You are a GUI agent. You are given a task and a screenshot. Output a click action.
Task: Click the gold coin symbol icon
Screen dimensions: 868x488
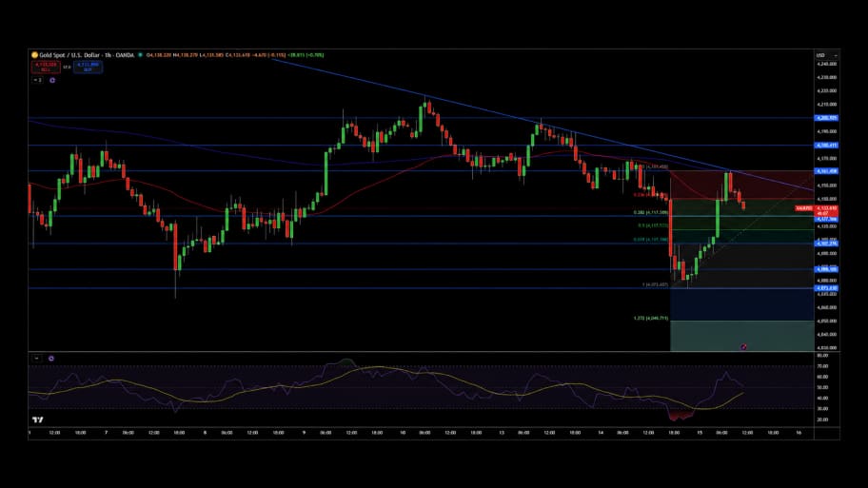tap(34, 55)
